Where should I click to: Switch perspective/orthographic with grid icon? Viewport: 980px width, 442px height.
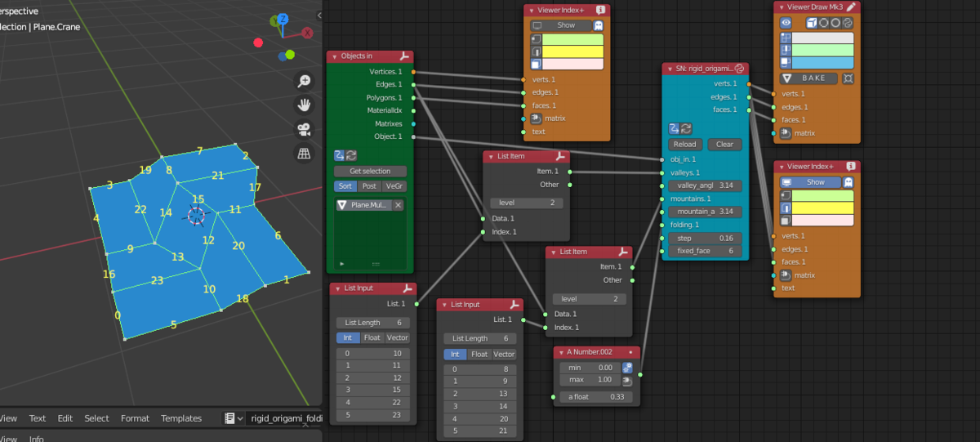coord(304,153)
